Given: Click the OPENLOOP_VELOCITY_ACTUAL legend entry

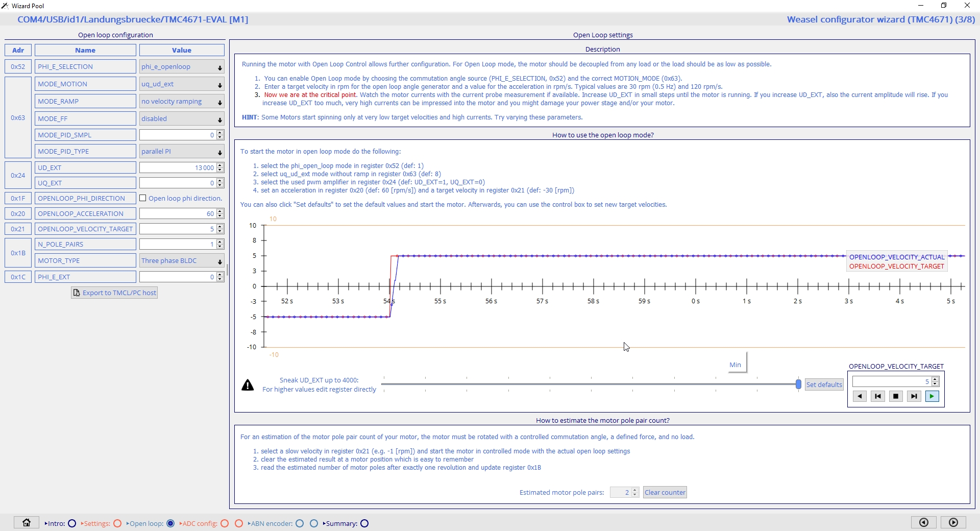Looking at the screenshot, I should click(x=897, y=257).
